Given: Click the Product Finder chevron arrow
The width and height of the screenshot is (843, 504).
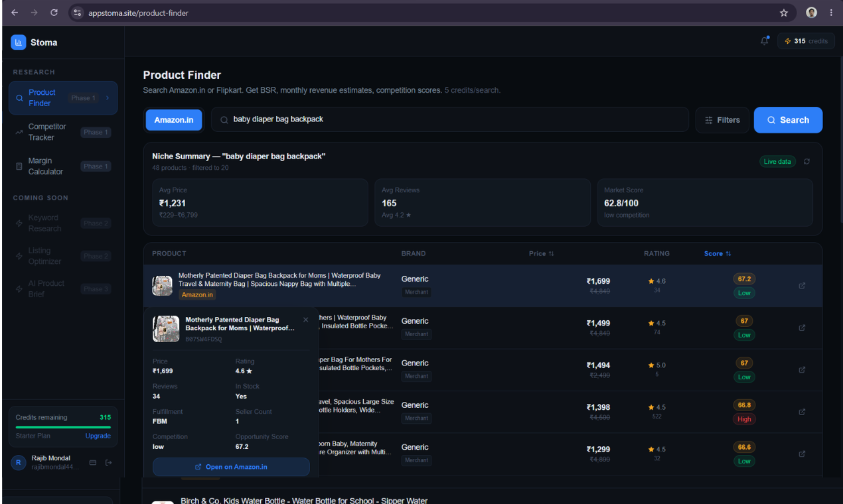Looking at the screenshot, I should [108, 98].
